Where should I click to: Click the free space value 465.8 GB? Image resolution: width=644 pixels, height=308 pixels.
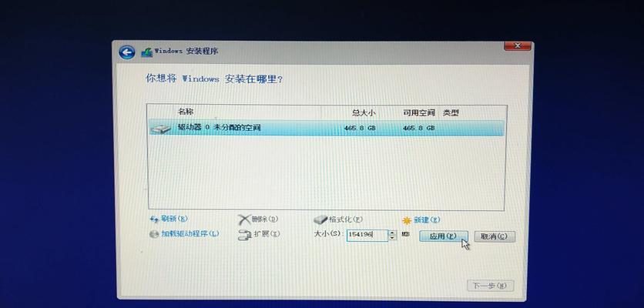click(418, 128)
